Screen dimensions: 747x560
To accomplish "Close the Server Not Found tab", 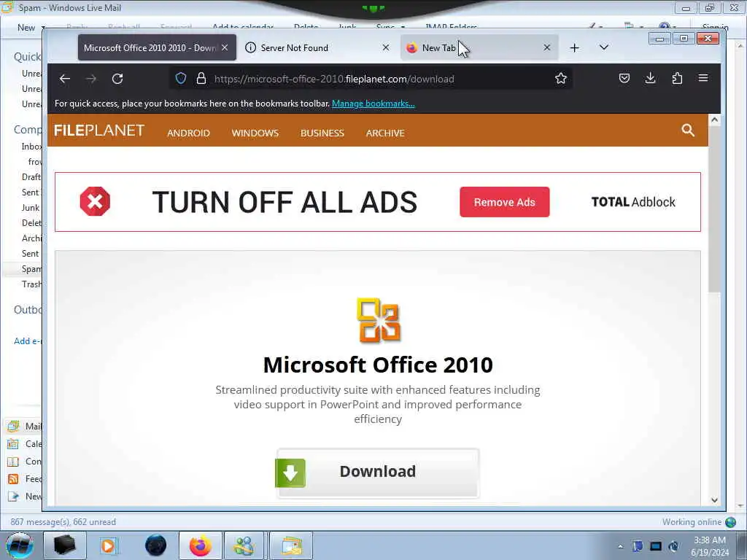I will coord(386,47).
